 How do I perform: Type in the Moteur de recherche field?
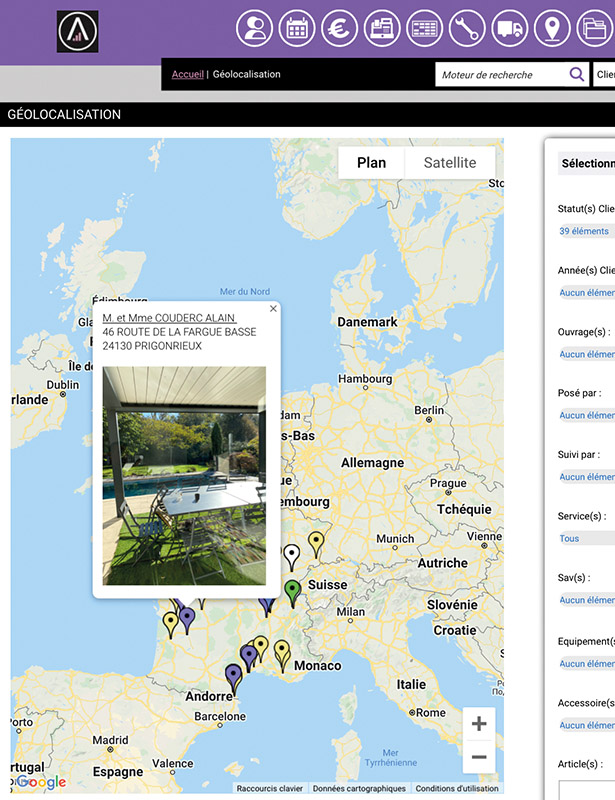click(x=501, y=74)
